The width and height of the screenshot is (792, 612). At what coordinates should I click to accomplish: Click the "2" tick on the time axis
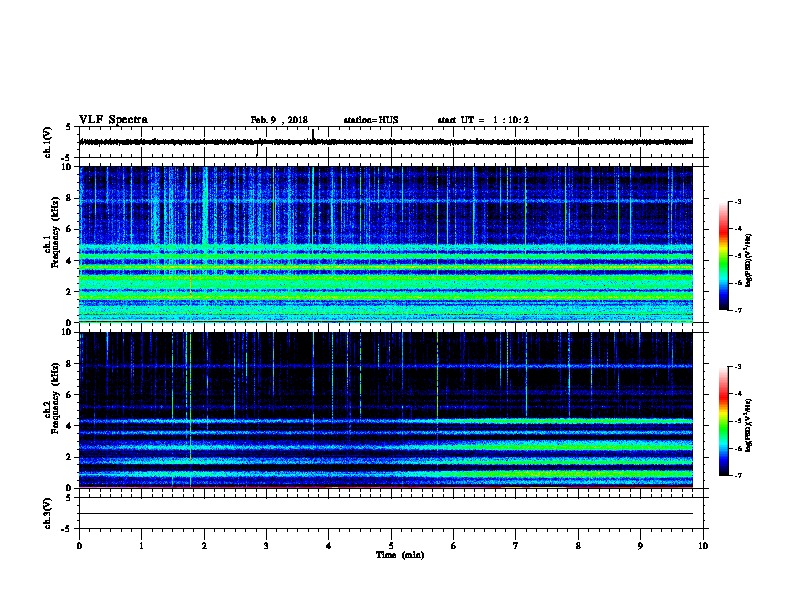[x=204, y=546]
